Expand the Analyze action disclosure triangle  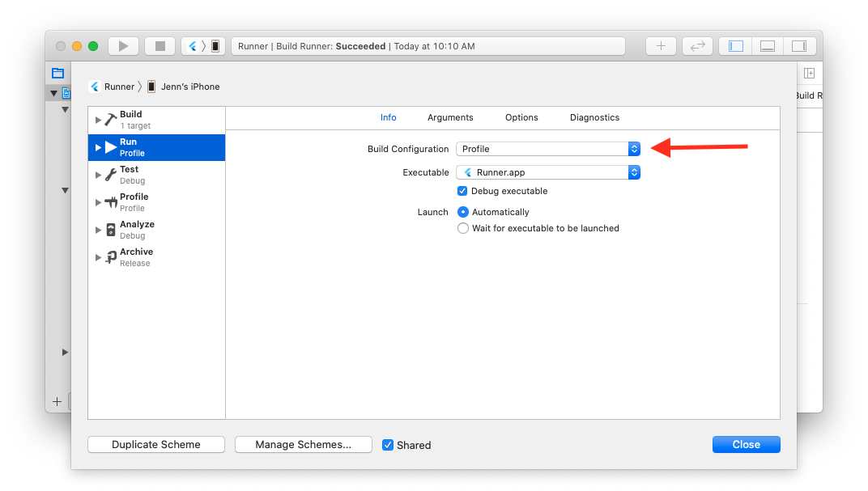[x=98, y=230]
